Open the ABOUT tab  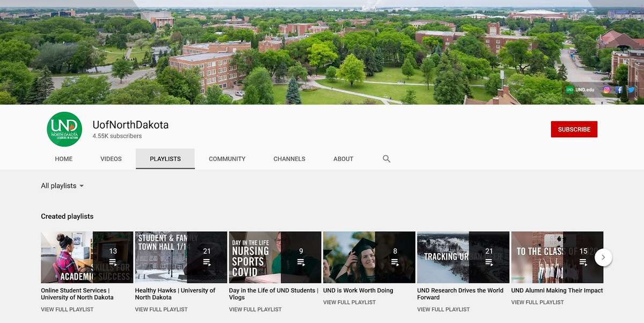pos(343,159)
